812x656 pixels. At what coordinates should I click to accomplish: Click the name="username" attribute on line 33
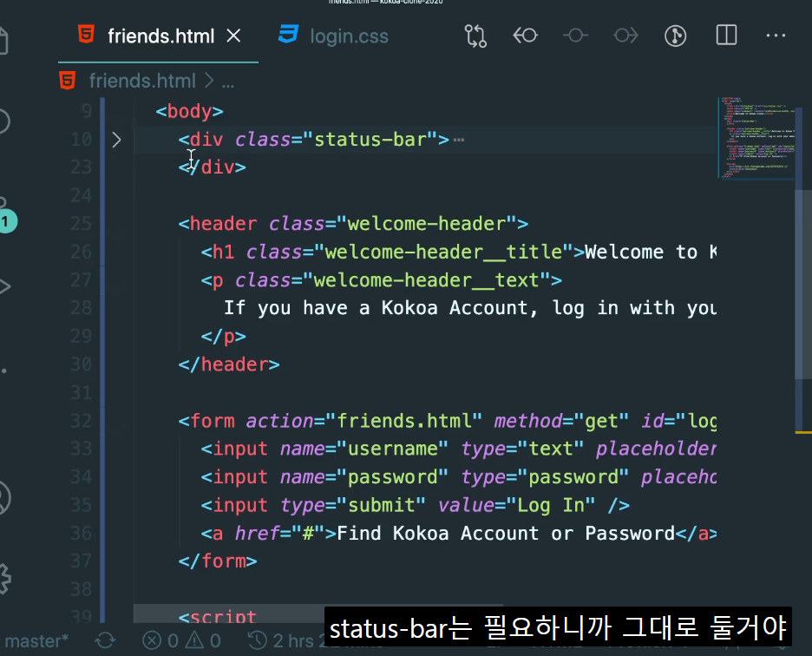point(364,449)
